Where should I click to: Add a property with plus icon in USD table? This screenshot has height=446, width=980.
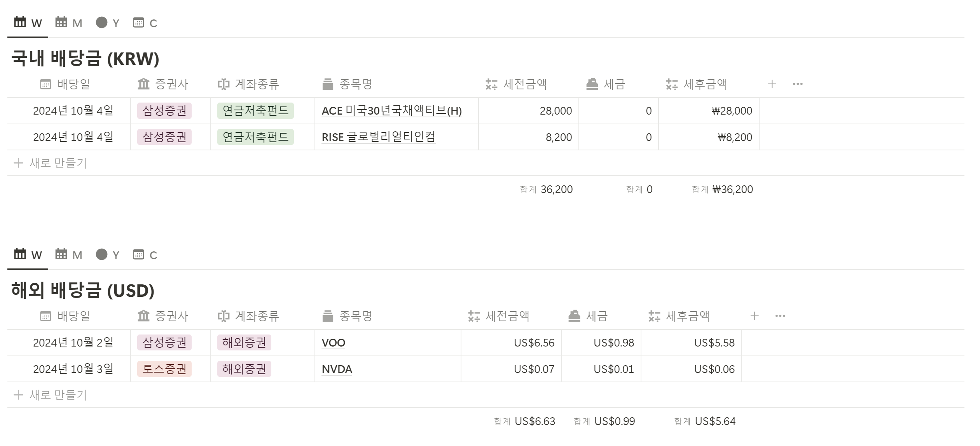click(x=755, y=316)
